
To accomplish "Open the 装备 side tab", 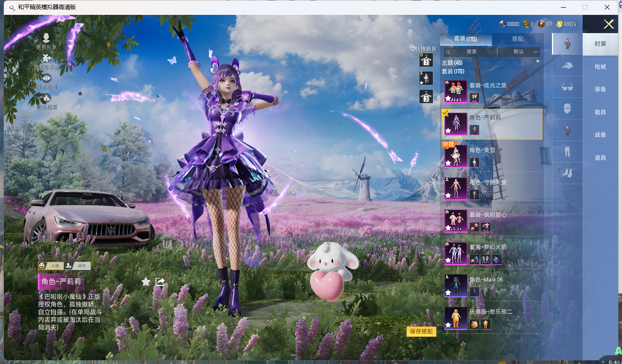I will (600, 89).
